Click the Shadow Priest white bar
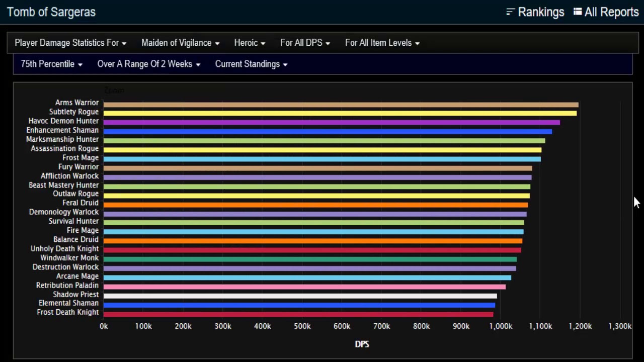This screenshot has width=644, height=362. pyautogui.click(x=300, y=296)
